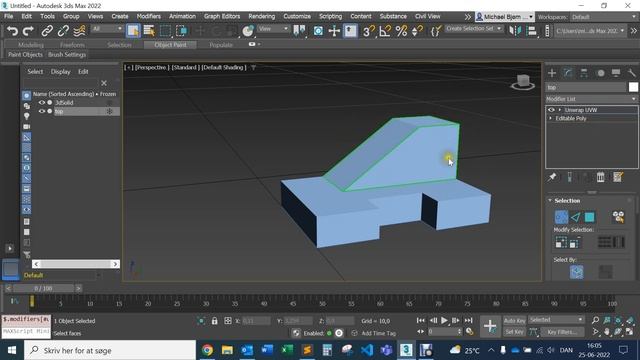The height and width of the screenshot is (360, 640).
Task: Open the Edit Named Selection Sets icon
Action: [436, 31]
